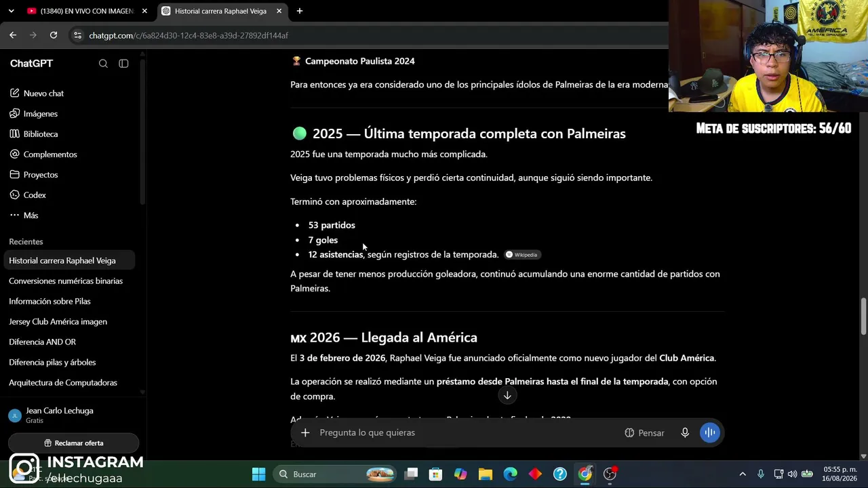Open a new browser tab
The image size is (868, 488).
click(x=300, y=11)
